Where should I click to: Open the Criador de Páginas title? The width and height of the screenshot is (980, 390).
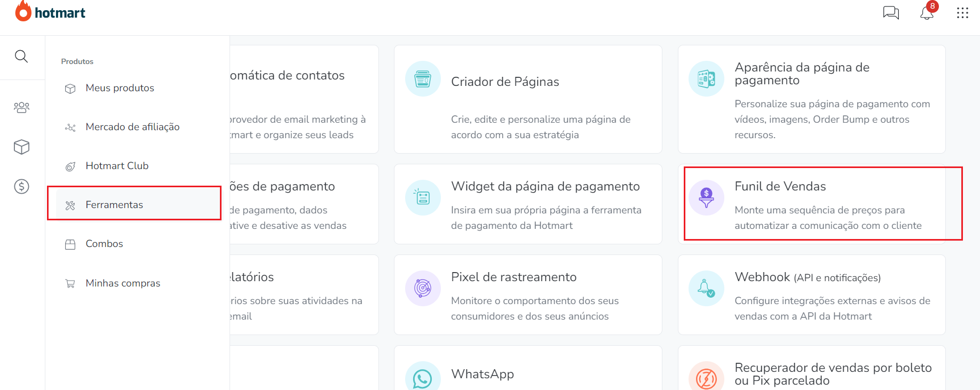pos(505,82)
